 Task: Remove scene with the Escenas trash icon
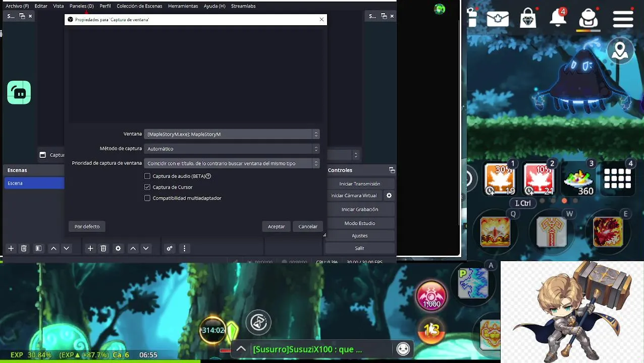[24, 249]
